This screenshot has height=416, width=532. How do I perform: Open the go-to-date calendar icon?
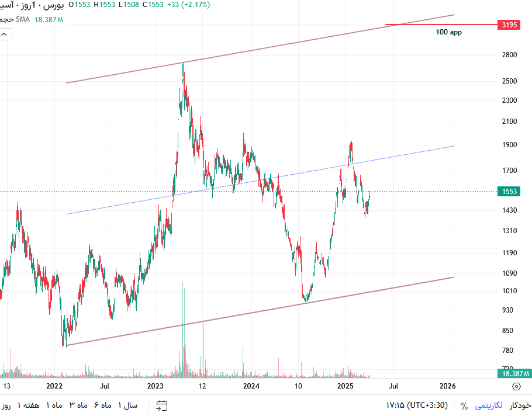pos(162,405)
